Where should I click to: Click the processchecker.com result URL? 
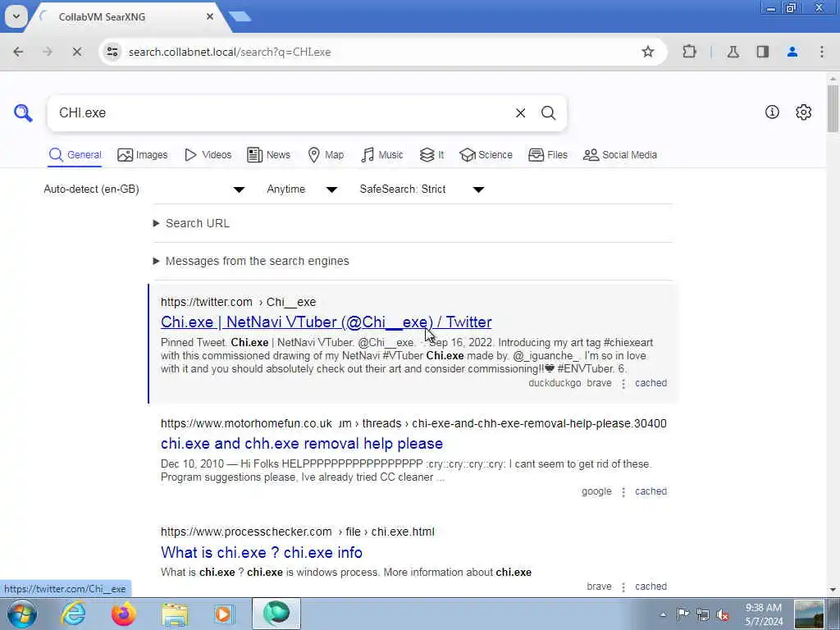[297, 532]
